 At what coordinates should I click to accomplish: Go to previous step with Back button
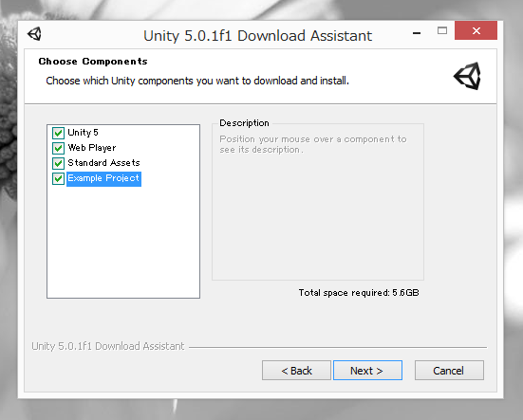coord(296,371)
